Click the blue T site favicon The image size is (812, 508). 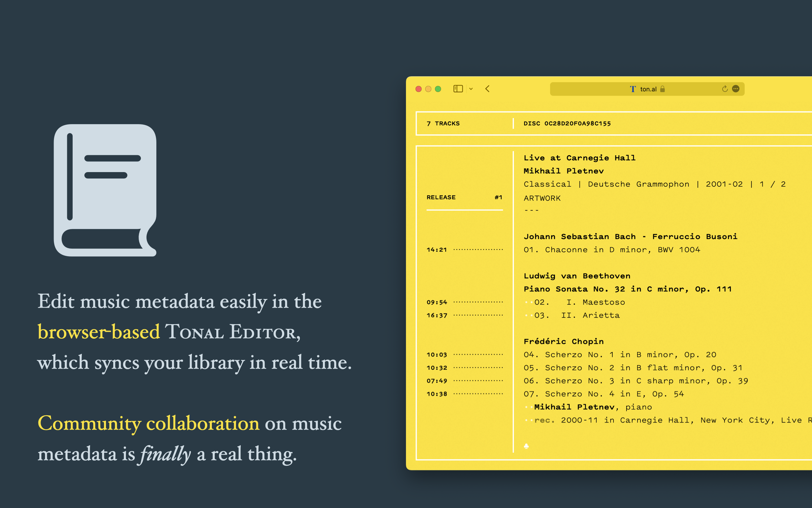[x=633, y=89]
